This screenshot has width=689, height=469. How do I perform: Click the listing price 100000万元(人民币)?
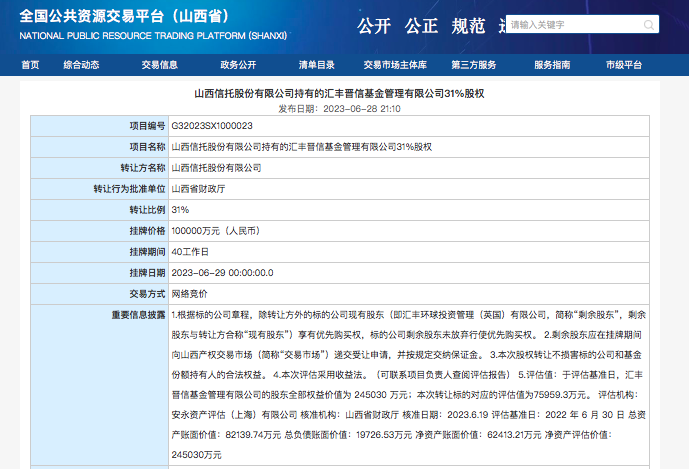tap(216, 231)
